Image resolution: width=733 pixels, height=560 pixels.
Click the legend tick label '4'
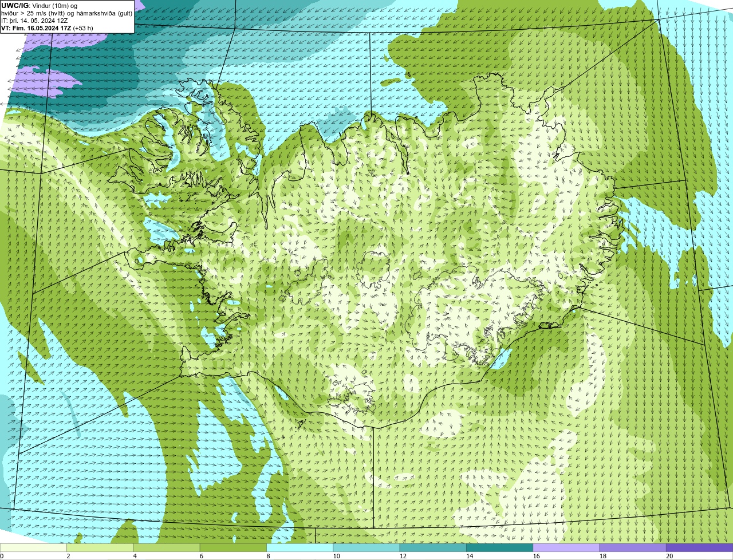[135, 556]
